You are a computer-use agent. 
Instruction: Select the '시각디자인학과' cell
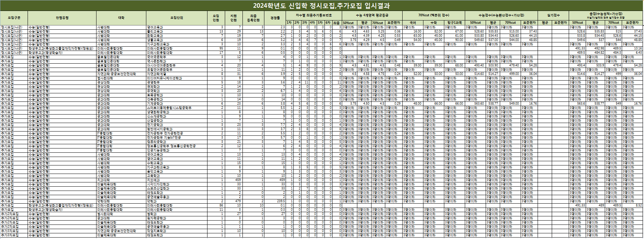point(177,184)
